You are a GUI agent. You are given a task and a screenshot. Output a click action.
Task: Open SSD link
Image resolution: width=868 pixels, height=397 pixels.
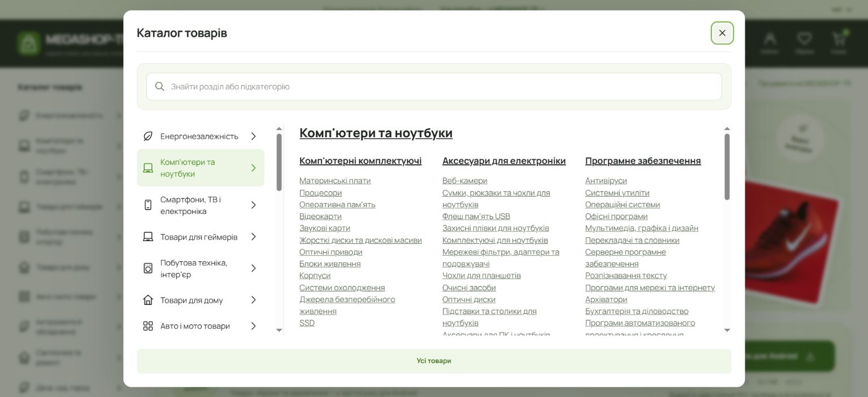coord(307,323)
